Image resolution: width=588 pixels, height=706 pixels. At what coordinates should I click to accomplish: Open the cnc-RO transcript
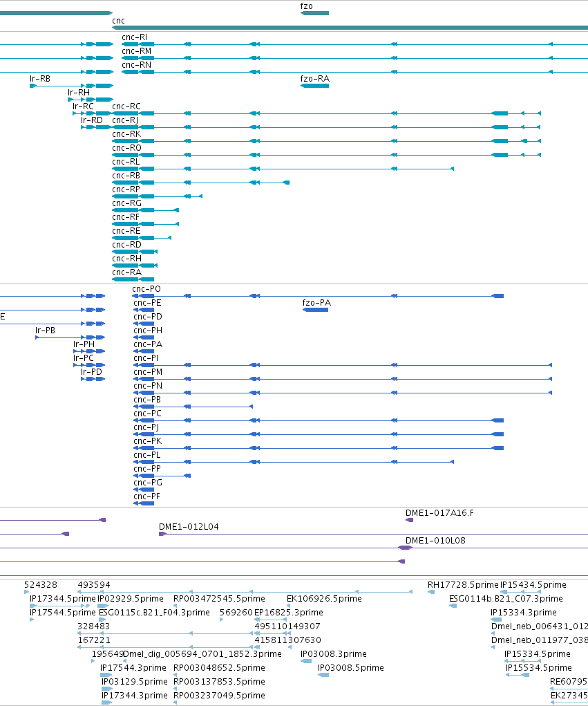[127, 148]
